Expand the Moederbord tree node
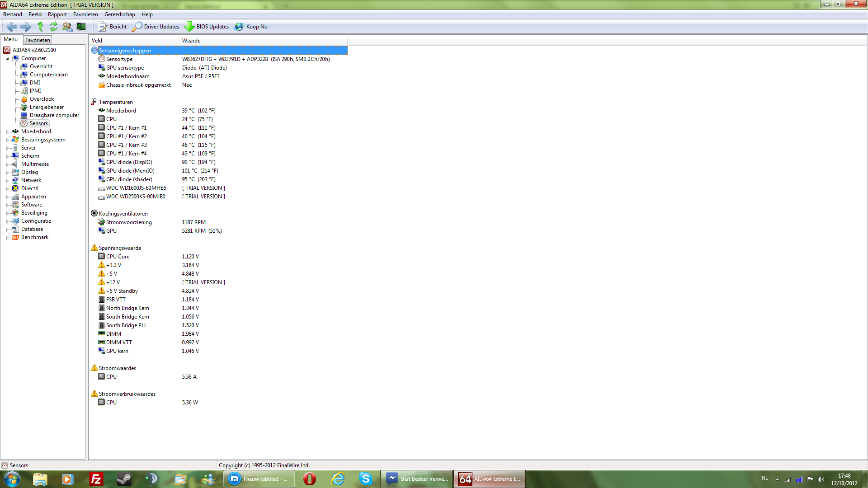This screenshot has width=868, height=488. coord(7,132)
